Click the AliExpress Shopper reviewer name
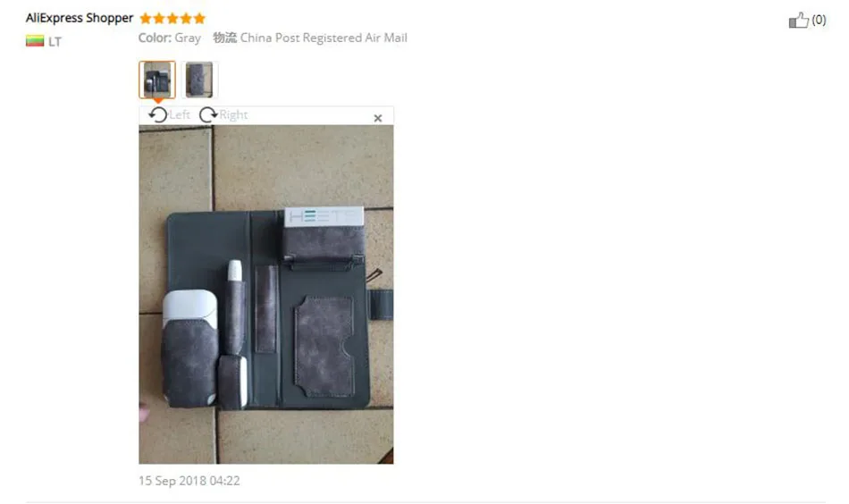 (x=79, y=18)
